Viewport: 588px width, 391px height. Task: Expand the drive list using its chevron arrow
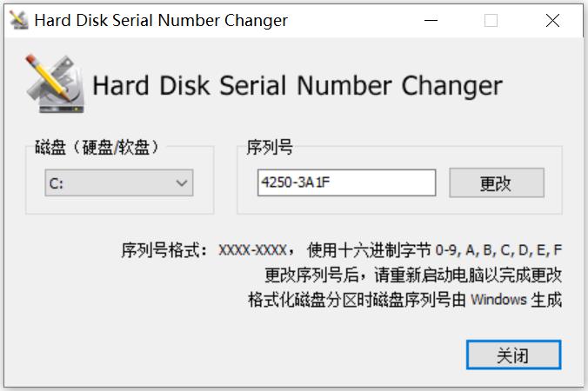click(x=182, y=183)
